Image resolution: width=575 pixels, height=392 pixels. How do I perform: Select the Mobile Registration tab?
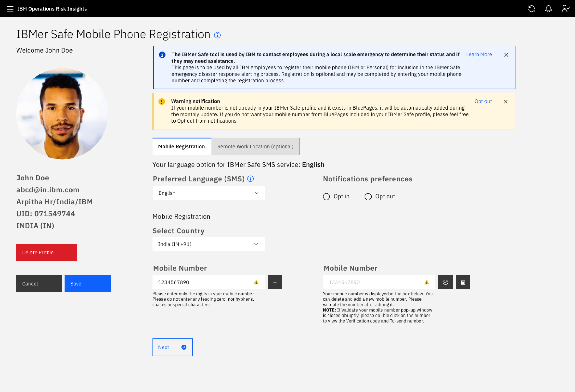pyautogui.click(x=181, y=146)
